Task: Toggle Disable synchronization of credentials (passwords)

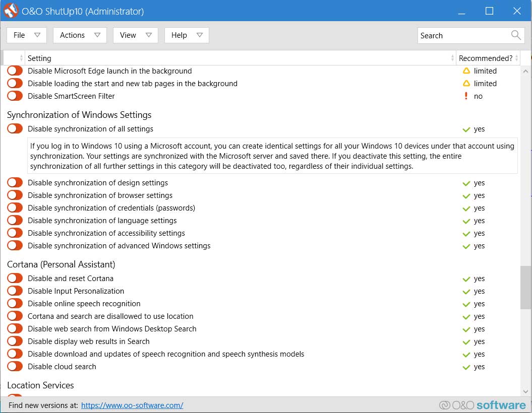Action: point(15,208)
